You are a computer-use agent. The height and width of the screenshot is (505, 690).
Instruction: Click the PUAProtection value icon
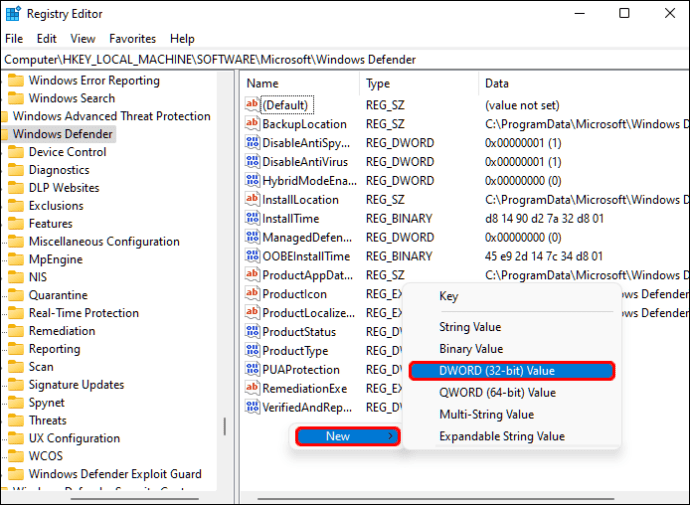pyautogui.click(x=252, y=370)
